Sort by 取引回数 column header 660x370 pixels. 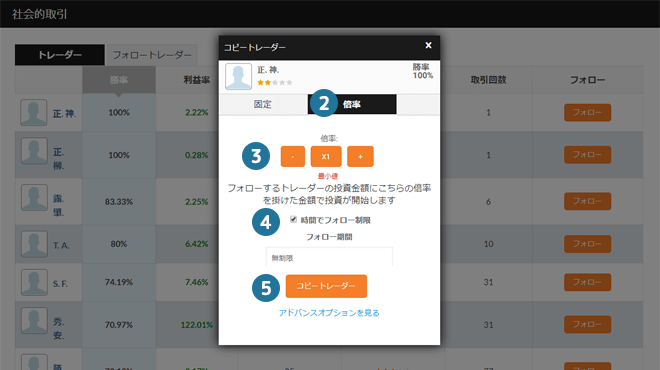click(488, 80)
